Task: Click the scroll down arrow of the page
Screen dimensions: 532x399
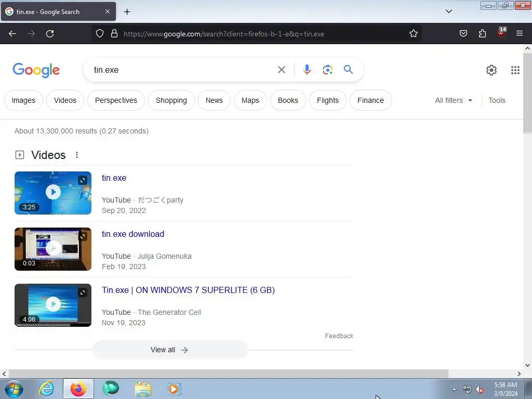Action: point(527,365)
